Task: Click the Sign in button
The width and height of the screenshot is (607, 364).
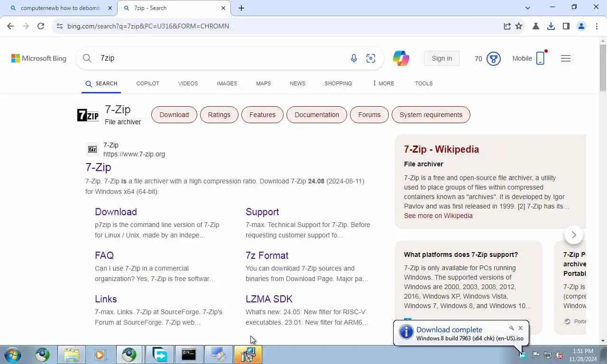Action: pyautogui.click(x=441, y=58)
